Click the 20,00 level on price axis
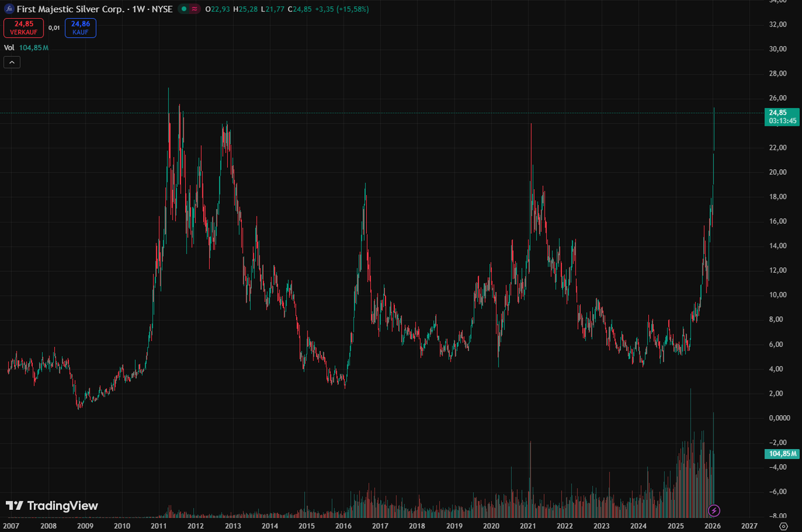802x532 pixels. [777, 172]
